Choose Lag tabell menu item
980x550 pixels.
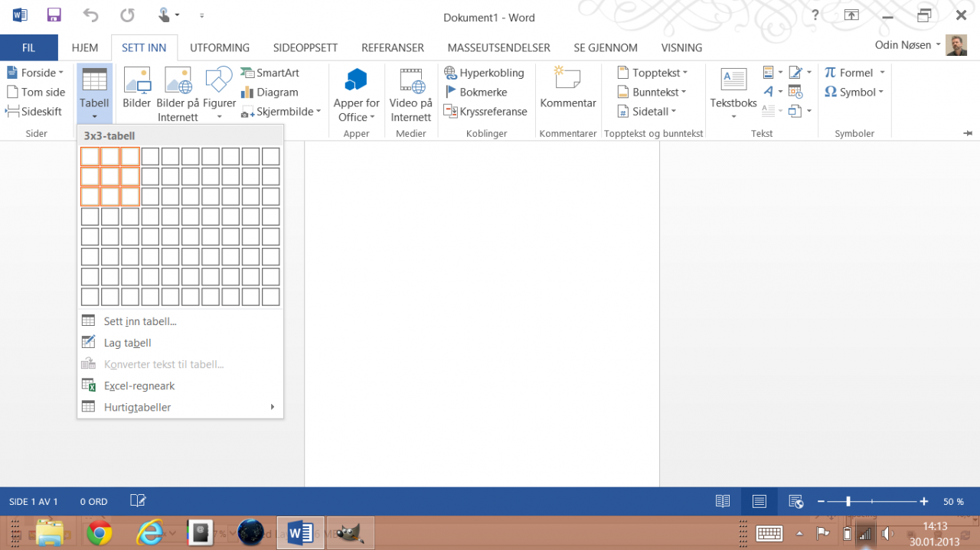[180, 343]
